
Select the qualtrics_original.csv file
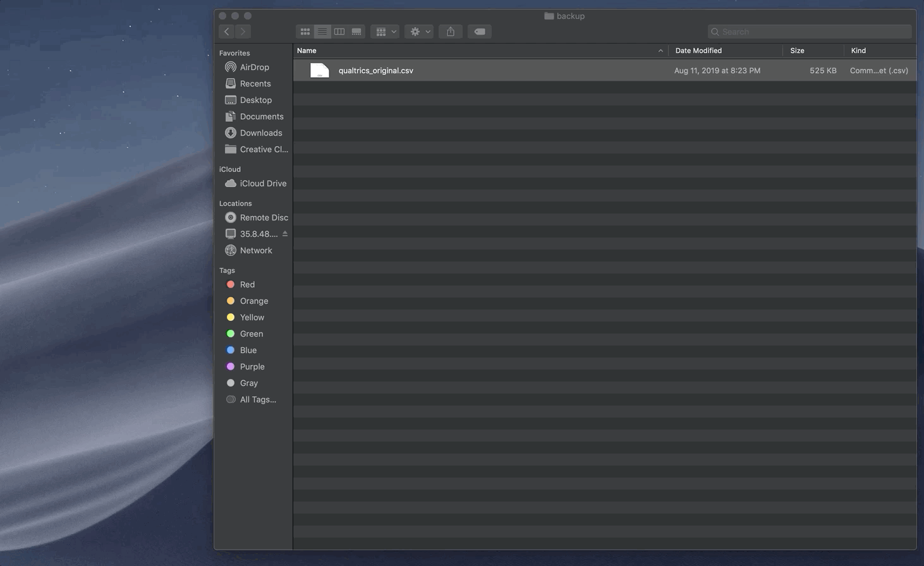click(x=375, y=71)
